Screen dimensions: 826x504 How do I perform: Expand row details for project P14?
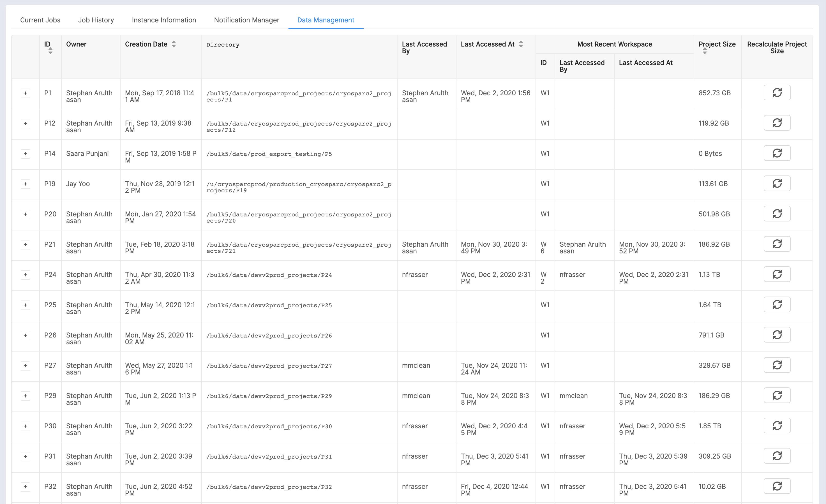(26, 154)
